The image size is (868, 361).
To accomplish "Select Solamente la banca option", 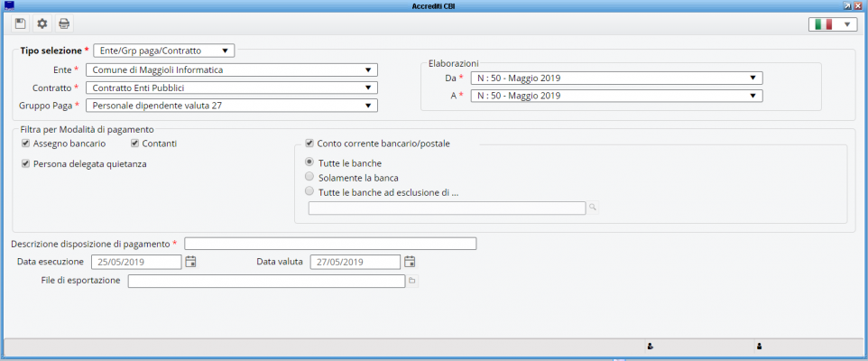I will coord(309,178).
